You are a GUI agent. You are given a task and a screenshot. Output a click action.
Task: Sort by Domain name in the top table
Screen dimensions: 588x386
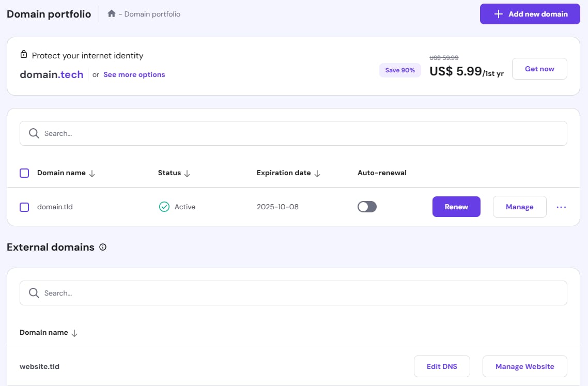tap(92, 174)
